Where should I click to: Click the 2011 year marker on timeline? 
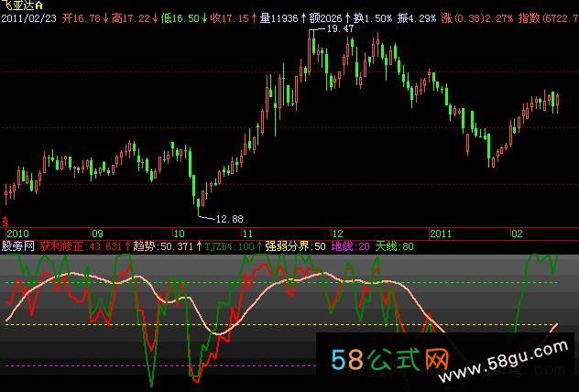(x=441, y=234)
